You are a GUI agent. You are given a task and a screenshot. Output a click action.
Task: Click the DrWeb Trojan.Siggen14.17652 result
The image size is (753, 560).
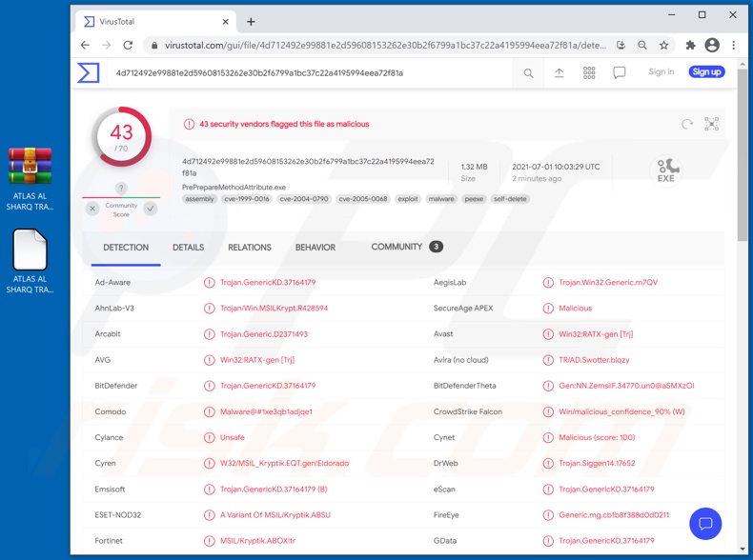click(x=597, y=464)
